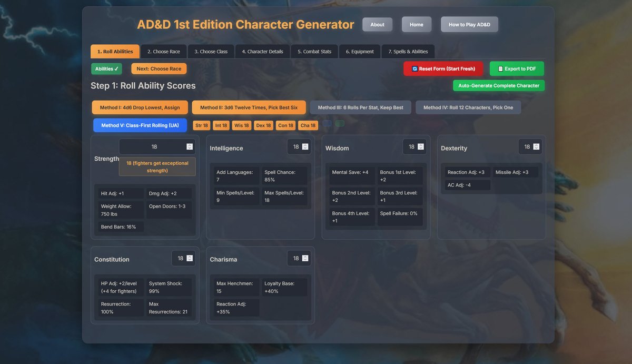Image resolution: width=632 pixels, height=364 pixels.
Task: Choose Method III: 6 Rolls Per Stat
Action: point(360,107)
